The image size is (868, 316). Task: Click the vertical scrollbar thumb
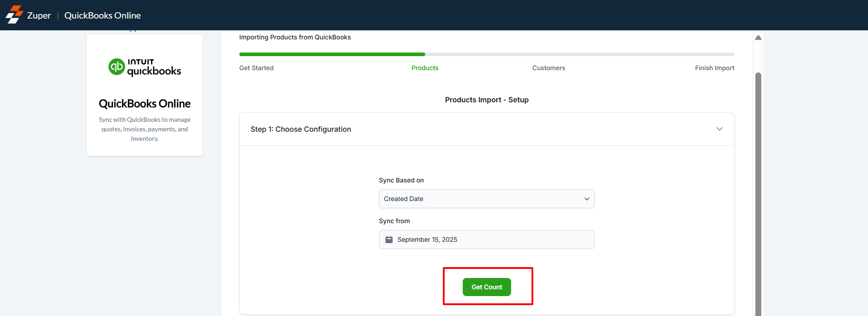pos(759,194)
